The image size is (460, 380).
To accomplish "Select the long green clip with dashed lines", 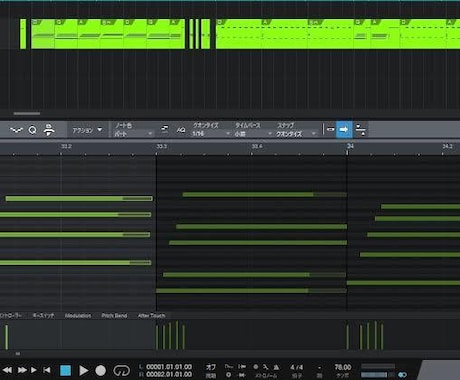I will [x=338, y=34].
